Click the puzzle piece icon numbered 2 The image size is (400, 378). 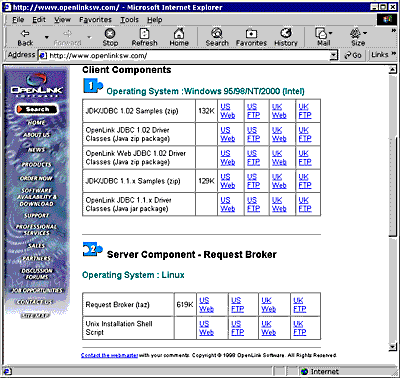[x=93, y=250]
